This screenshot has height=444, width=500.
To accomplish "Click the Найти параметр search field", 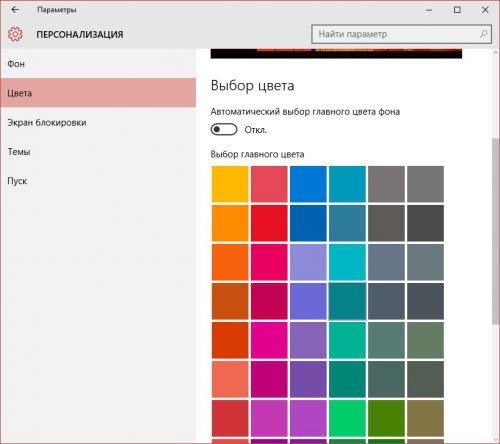I will tap(401, 34).
